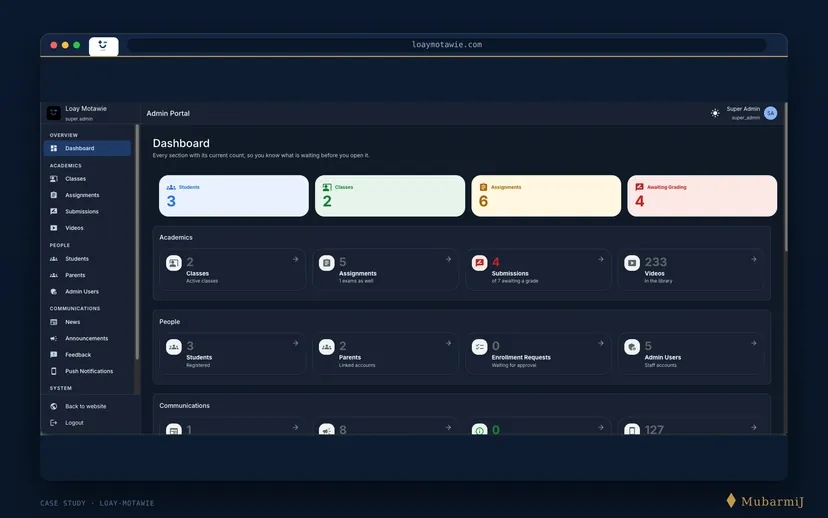Open the tile showing 233 Videos
Viewport: 828px width, 518px height.
click(691, 269)
